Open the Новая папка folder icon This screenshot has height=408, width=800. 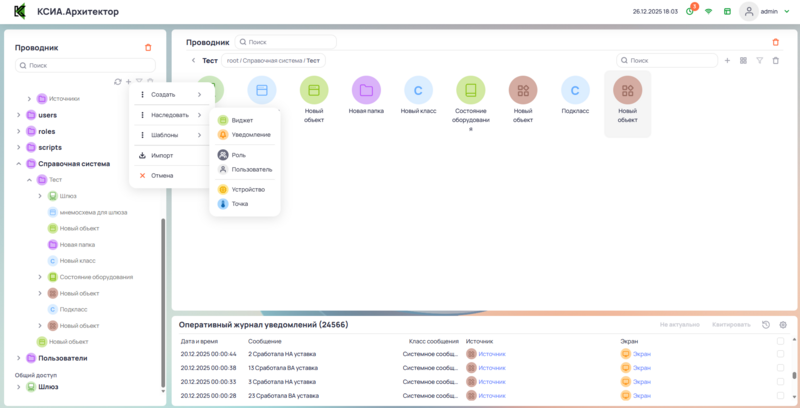point(366,91)
